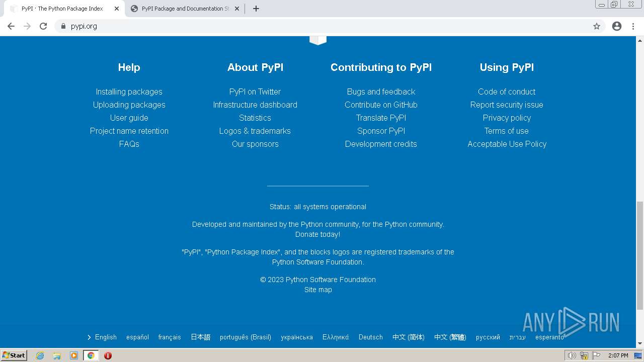Open Privacy policy link

(507, 118)
